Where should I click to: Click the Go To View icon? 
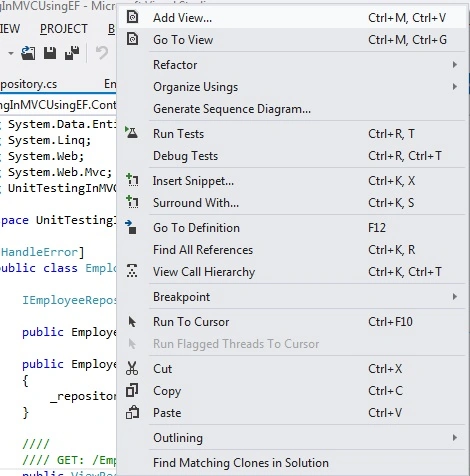(x=133, y=39)
